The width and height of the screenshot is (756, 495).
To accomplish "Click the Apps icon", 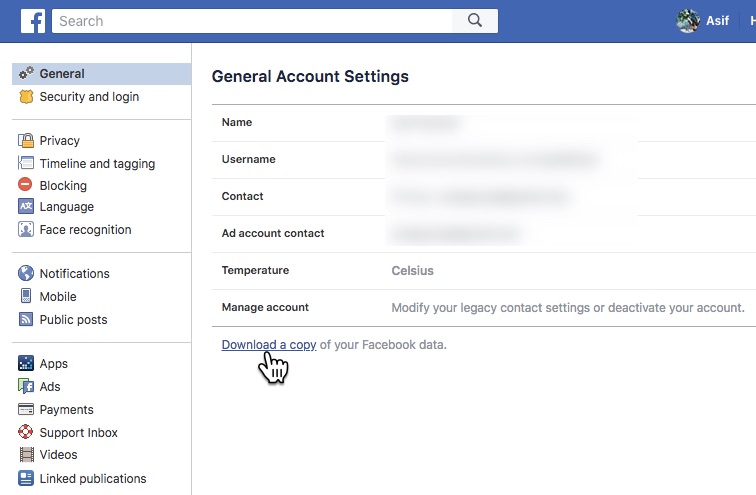I will [26, 363].
